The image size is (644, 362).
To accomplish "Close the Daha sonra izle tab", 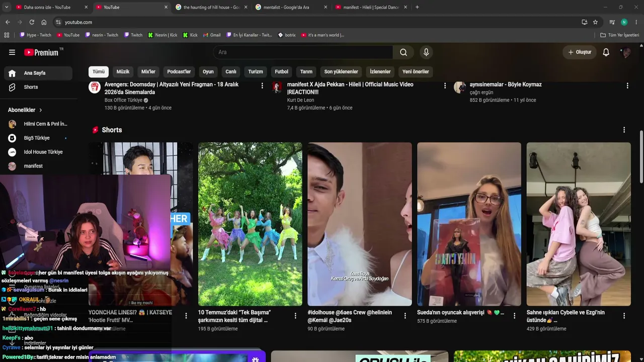I will coord(86,7).
